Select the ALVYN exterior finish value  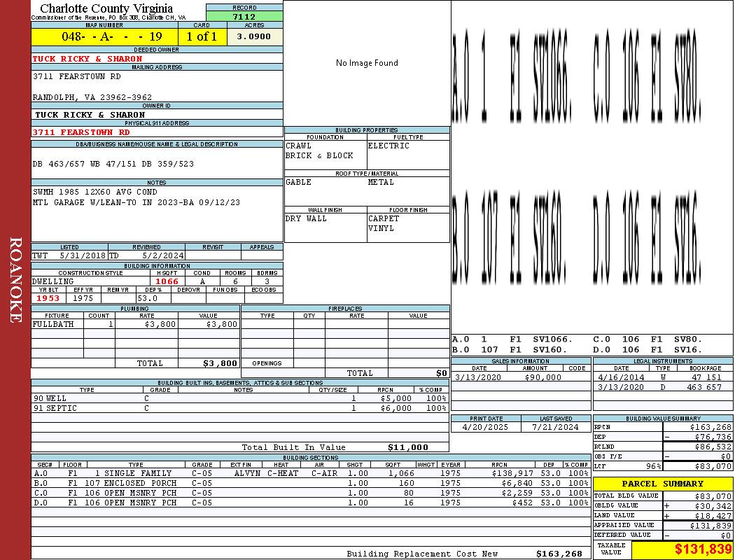(x=248, y=474)
